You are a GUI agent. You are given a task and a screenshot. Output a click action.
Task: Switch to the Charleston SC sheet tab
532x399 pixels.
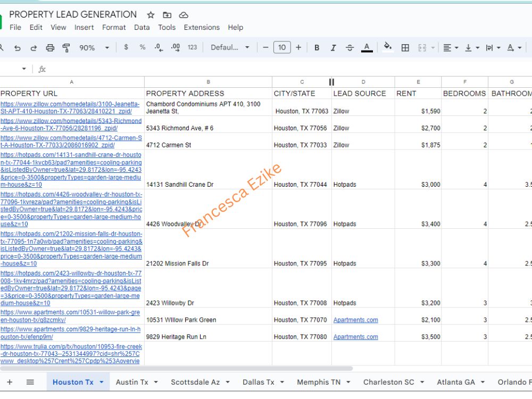[389, 382]
